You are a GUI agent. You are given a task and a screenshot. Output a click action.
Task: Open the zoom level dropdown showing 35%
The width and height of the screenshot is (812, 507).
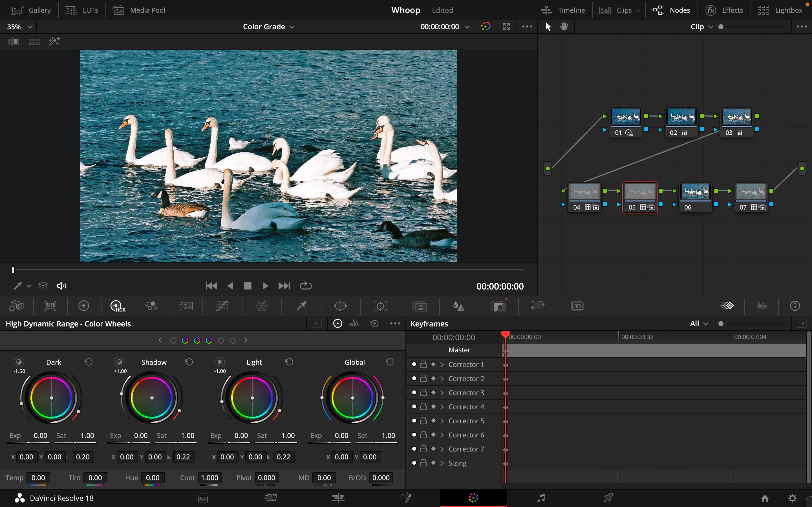[18, 26]
